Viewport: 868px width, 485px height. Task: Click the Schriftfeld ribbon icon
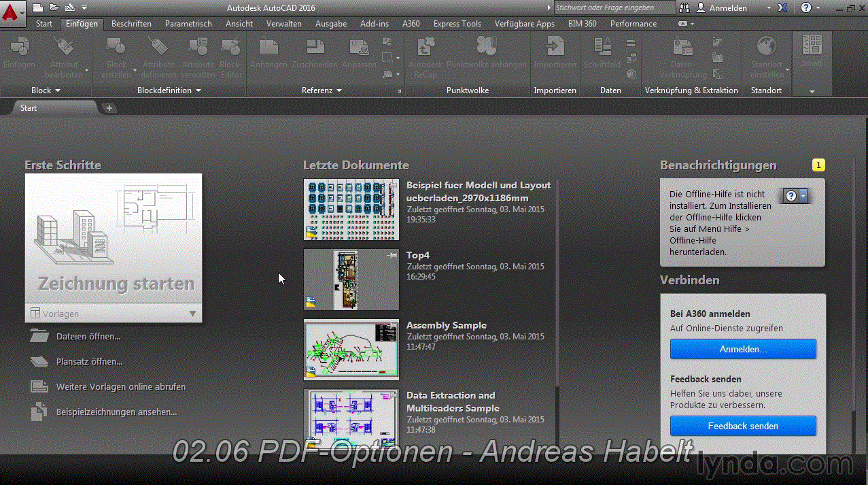pos(602,47)
